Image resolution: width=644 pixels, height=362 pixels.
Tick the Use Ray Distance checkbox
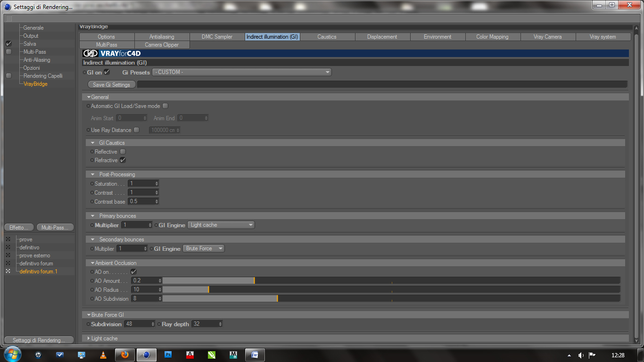(137, 130)
